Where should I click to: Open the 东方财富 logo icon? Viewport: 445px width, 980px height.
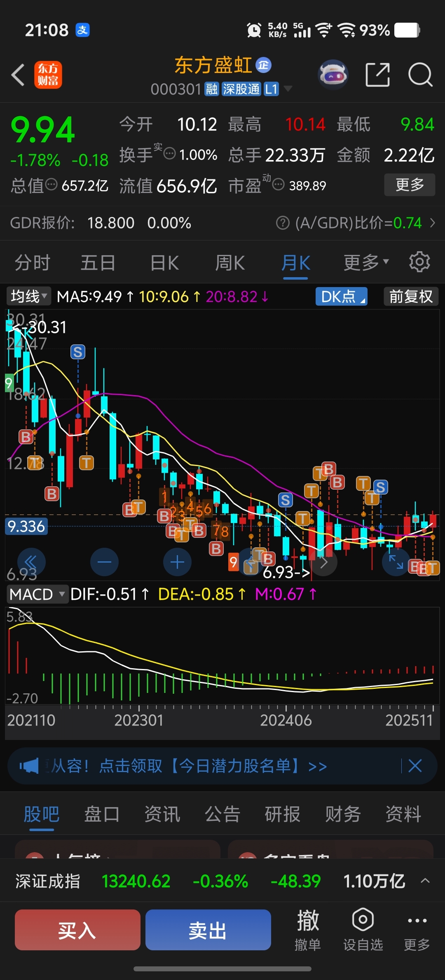coord(48,75)
